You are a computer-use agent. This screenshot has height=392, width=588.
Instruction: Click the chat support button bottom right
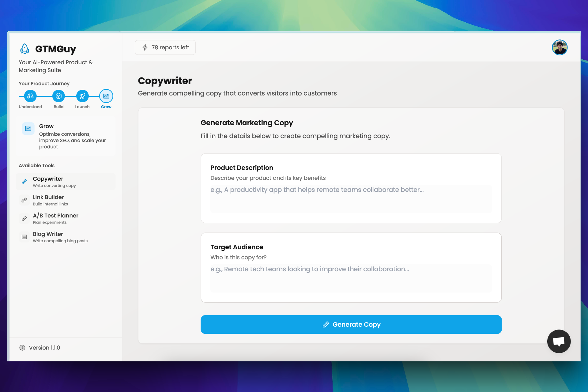pyautogui.click(x=559, y=341)
